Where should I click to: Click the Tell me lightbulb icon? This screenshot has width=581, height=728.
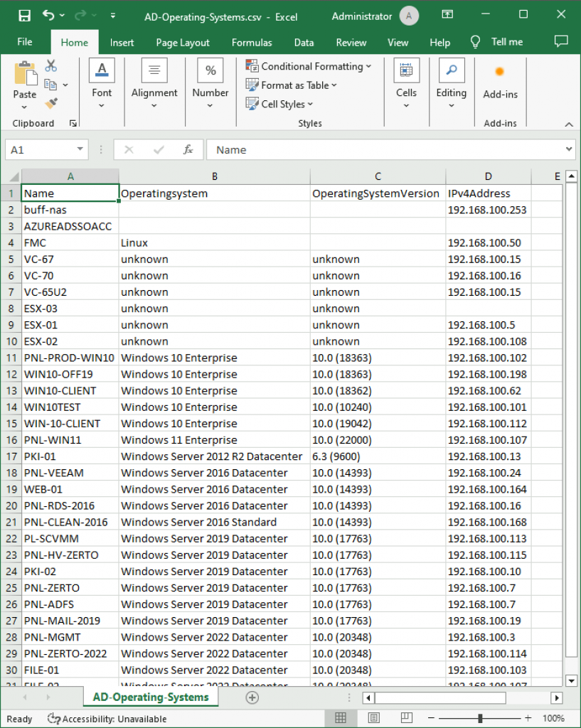click(x=476, y=42)
